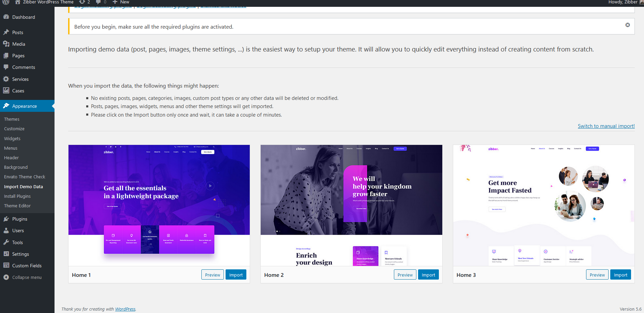
Task: Click Home 2 demo thumbnail
Action: tap(351, 205)
